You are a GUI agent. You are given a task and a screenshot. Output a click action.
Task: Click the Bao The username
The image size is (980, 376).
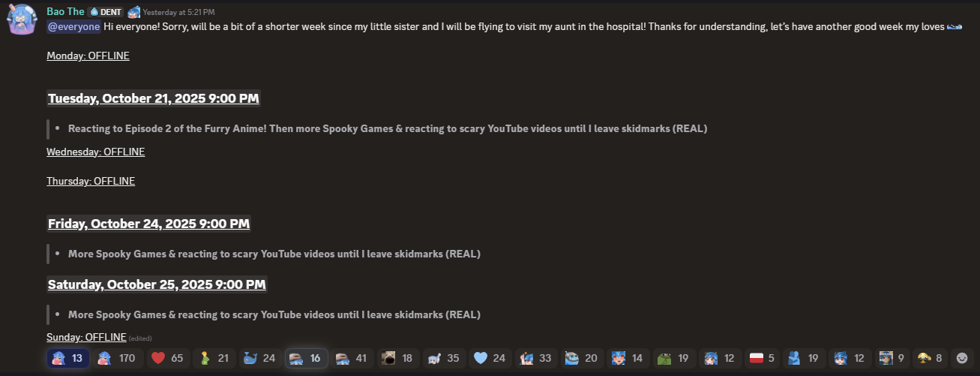pos(65,11)
